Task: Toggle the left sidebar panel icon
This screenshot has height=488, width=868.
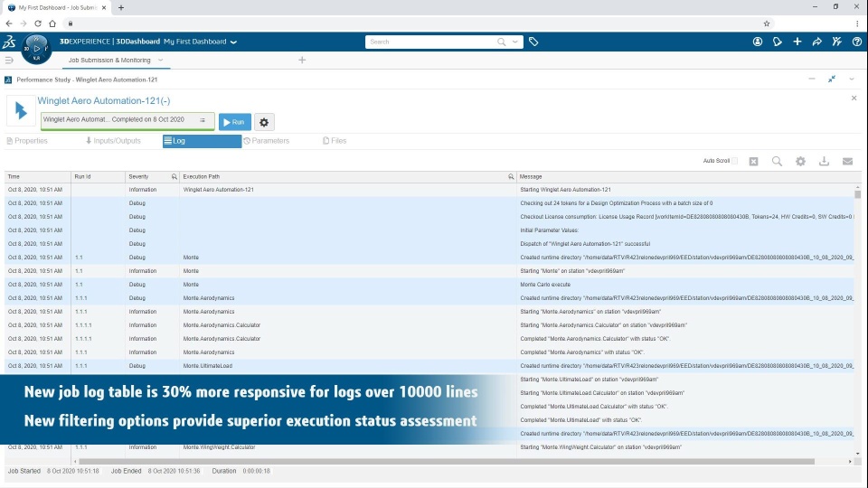Action: (9, 60)
